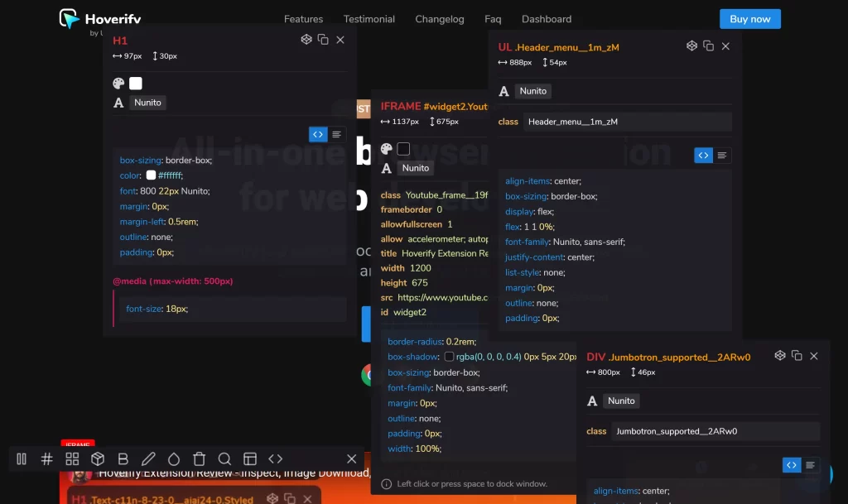Open the Dashboard nav item
Viewport: 848px width, 504px height.
tap(547, 19)
